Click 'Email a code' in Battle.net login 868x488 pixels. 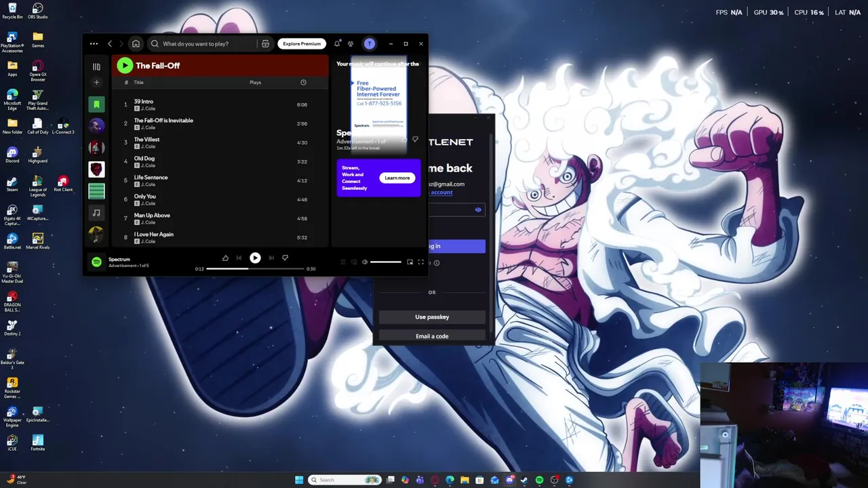(432, 335)
